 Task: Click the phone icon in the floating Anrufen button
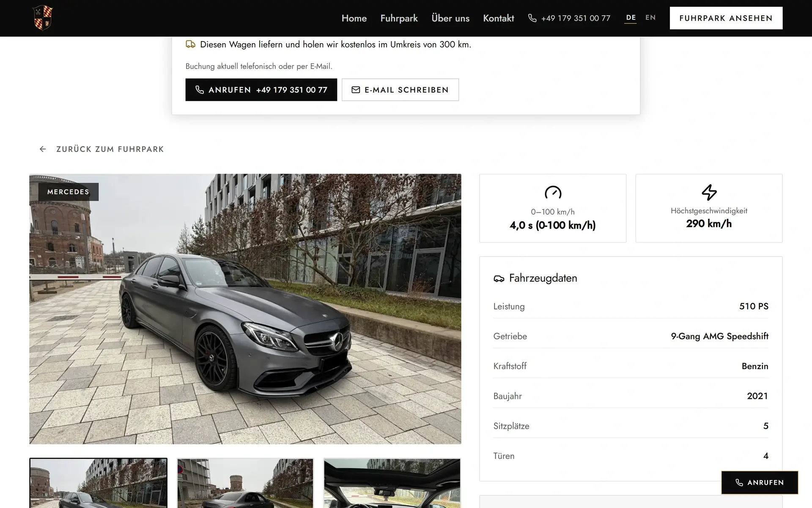(x=739, y=483)
